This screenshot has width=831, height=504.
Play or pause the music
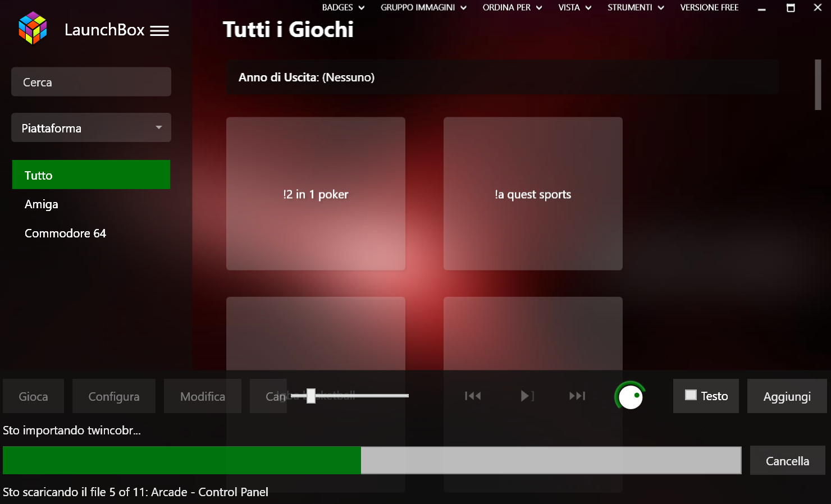pos(527,396)
